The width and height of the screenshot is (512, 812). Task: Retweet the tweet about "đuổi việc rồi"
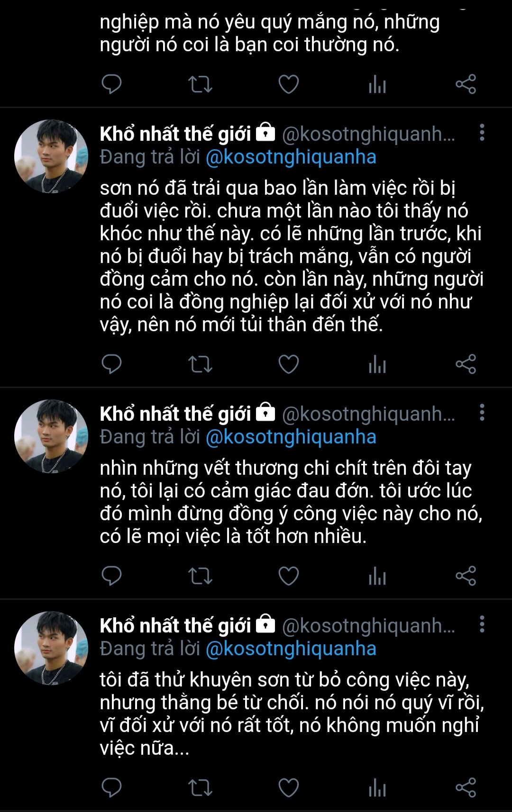pos(200,364)
